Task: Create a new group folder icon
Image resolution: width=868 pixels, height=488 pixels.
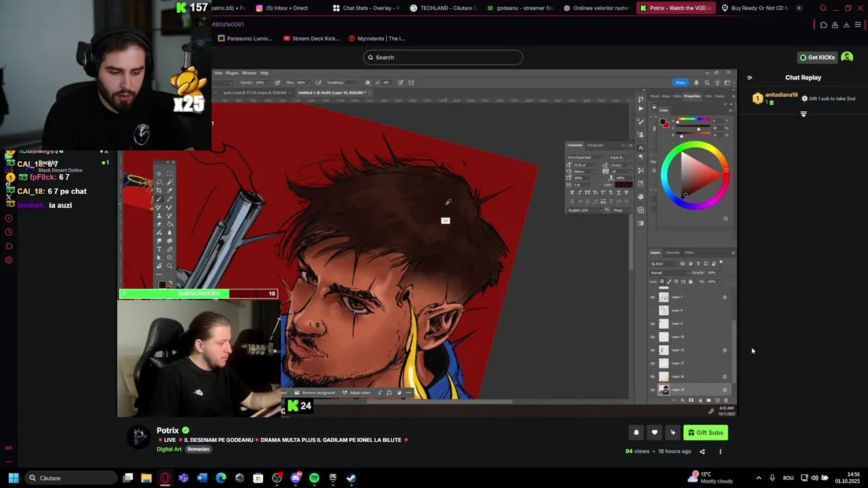Action: [709, 400]
